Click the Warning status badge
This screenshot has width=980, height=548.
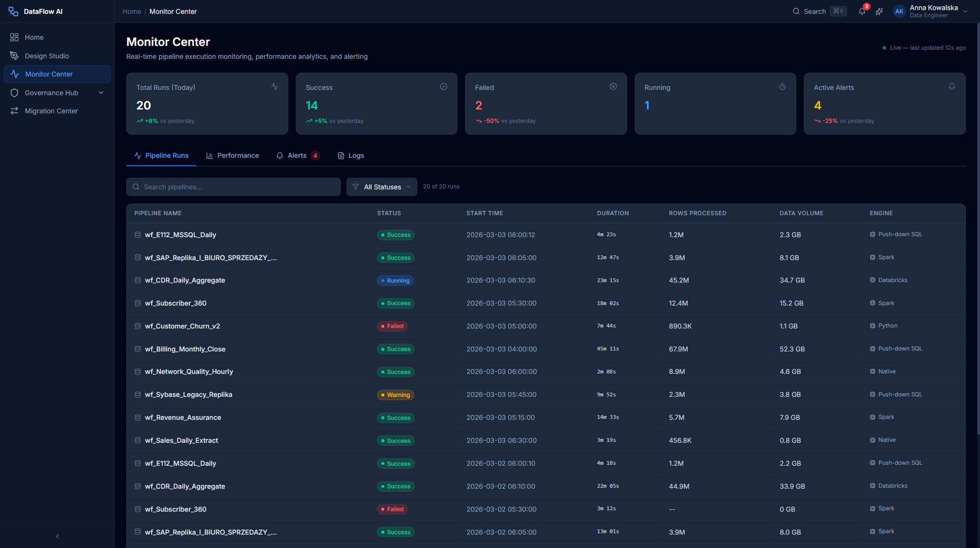pos(395,395)
